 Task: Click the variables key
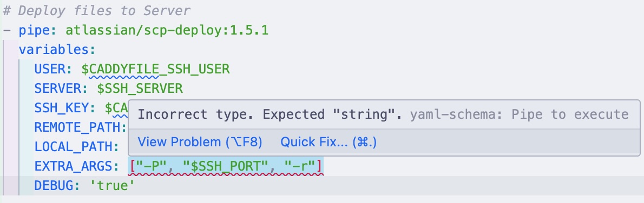click(54, 50)
